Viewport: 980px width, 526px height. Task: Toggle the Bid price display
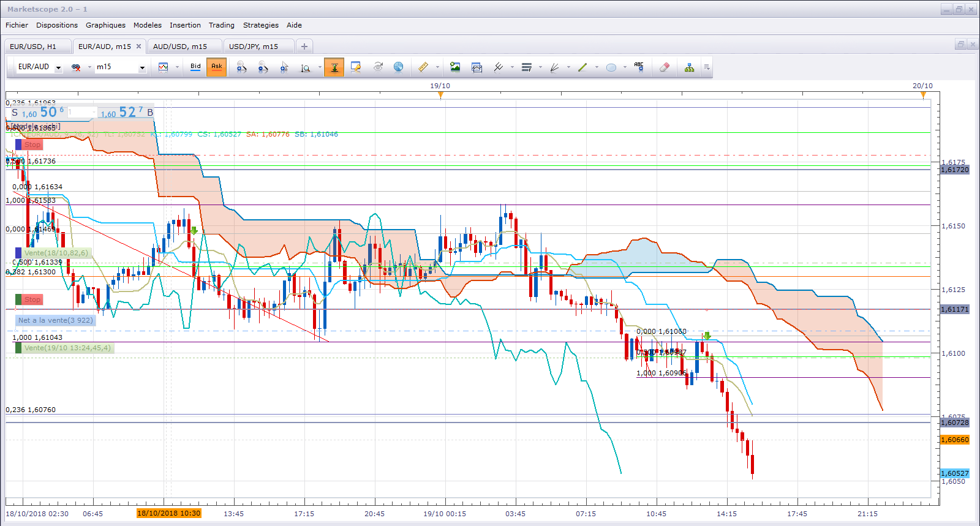click(195, 67)
